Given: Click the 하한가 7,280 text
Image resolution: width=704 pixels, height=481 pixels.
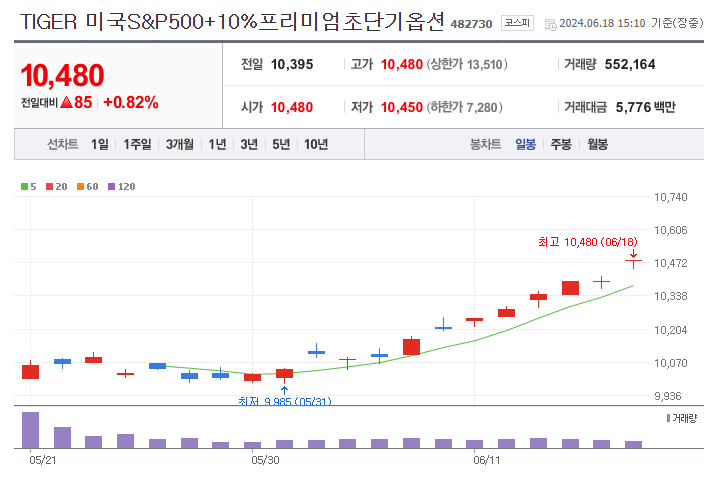Looking at the screenshot, I should (464, 107).
